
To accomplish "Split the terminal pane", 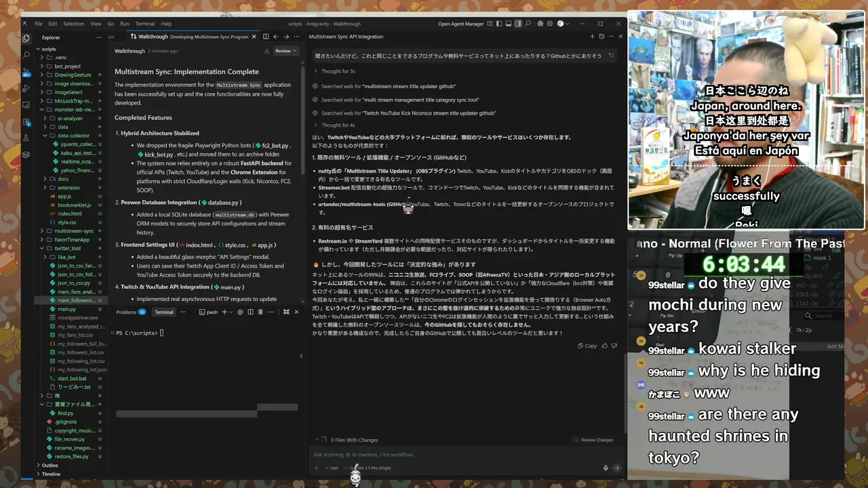I will pyautogui.click(x=250, y=312).
